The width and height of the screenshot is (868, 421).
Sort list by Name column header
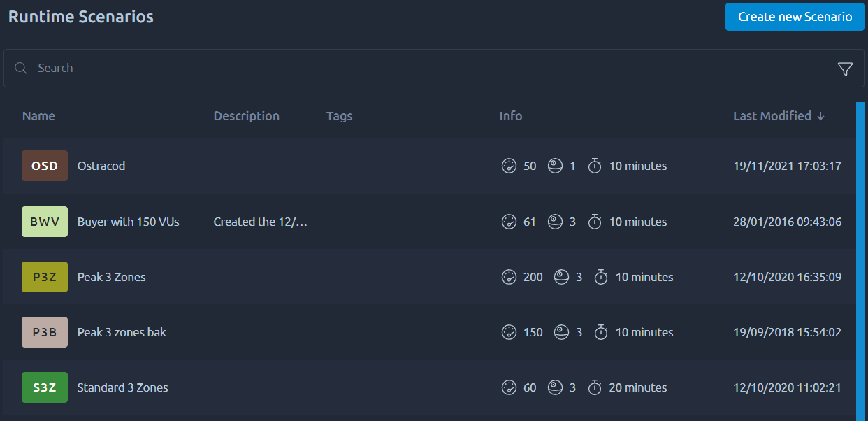pyautogui.click(x=38, y=116)
